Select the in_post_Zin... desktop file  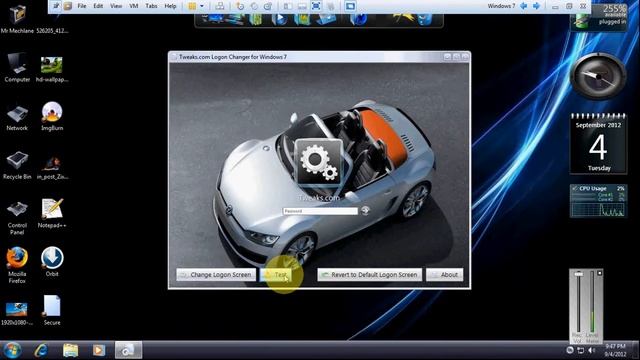point(52,167)
